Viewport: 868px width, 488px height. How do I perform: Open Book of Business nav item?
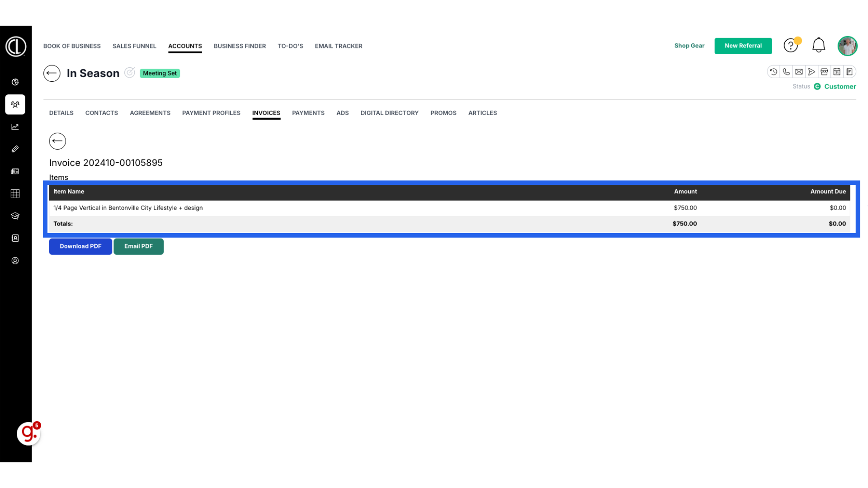click(72, 46)
